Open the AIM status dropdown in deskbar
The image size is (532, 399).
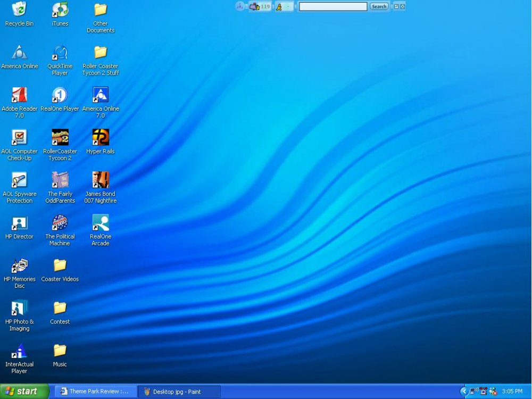click(x=288, y=7)
